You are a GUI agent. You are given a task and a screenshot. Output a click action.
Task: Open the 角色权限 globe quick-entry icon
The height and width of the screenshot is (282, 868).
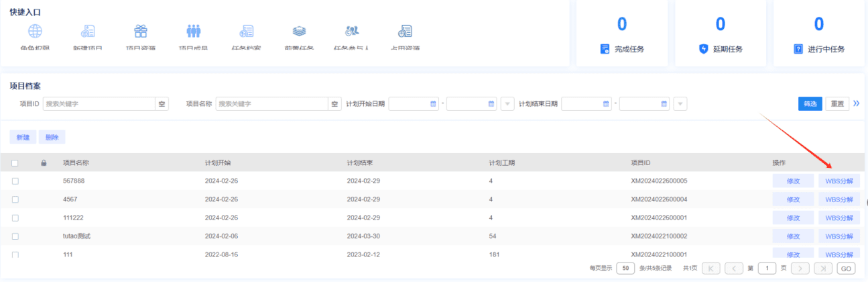[x=35, y=31]
